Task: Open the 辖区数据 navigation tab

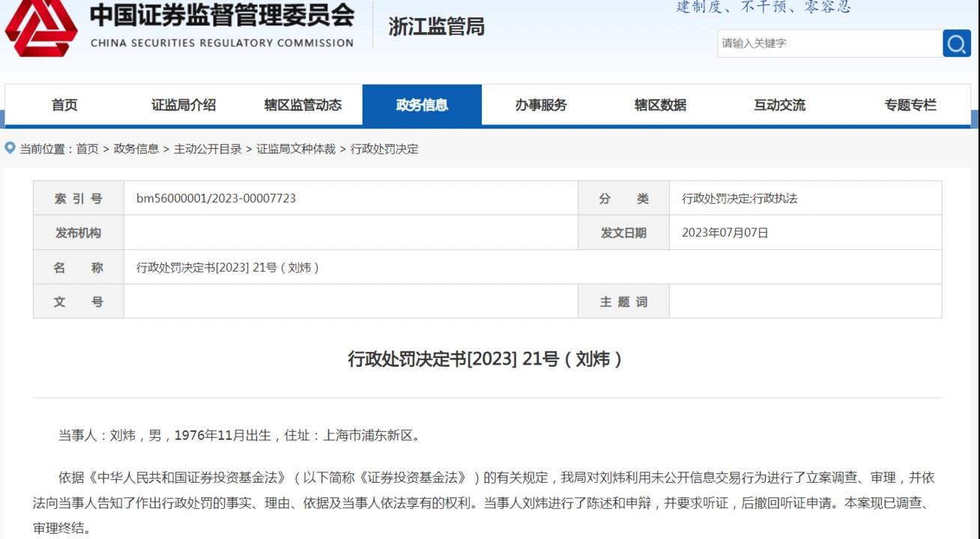Action: pyautogui.click(x=660, y=105)
